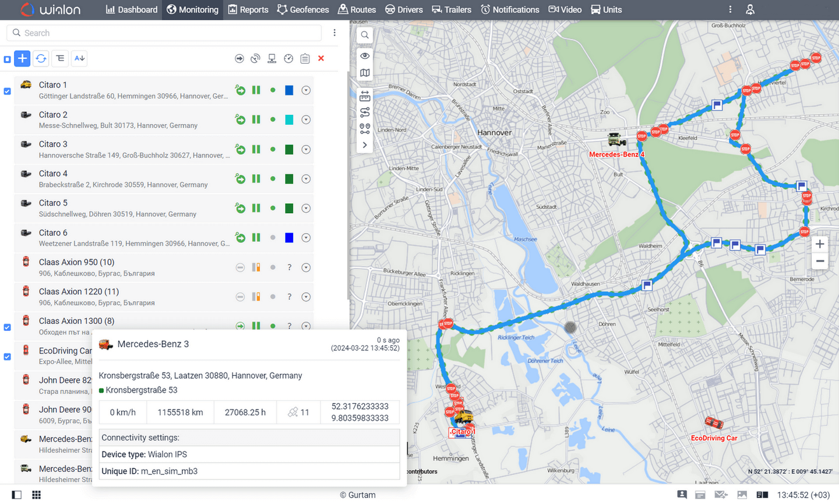Open the Geofences menu item
Screen dimensions: 839x504
pos(303,9)
